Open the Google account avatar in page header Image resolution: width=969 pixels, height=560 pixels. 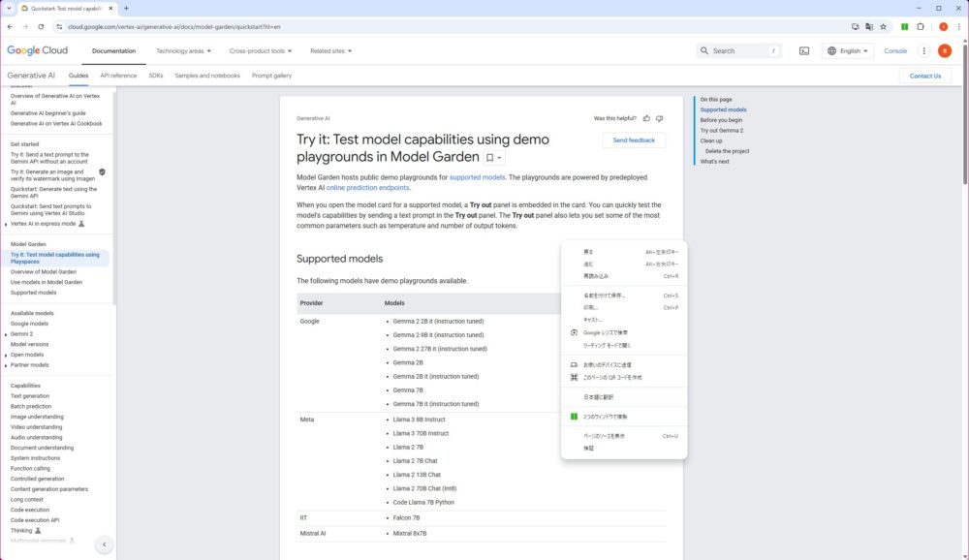click(x=944, y=50)
